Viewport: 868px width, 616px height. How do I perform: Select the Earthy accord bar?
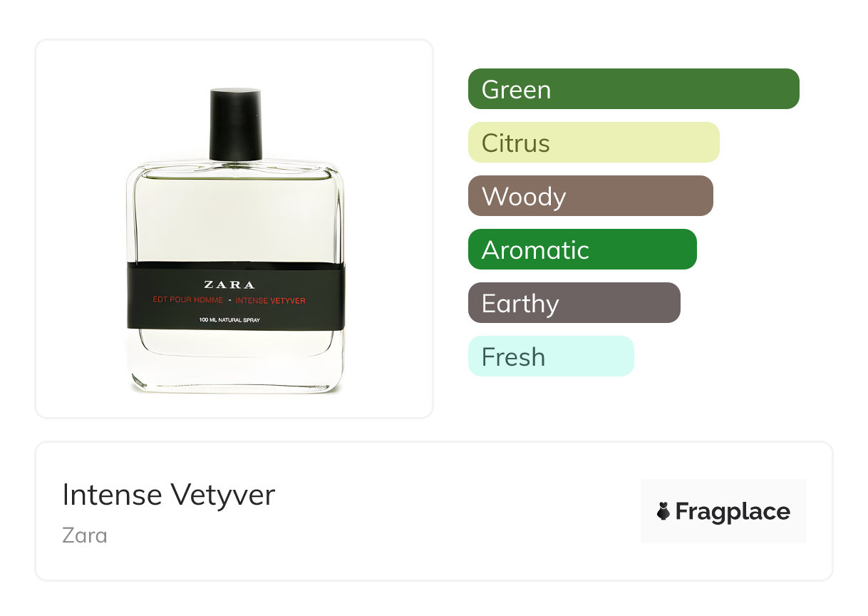[574, 303]
